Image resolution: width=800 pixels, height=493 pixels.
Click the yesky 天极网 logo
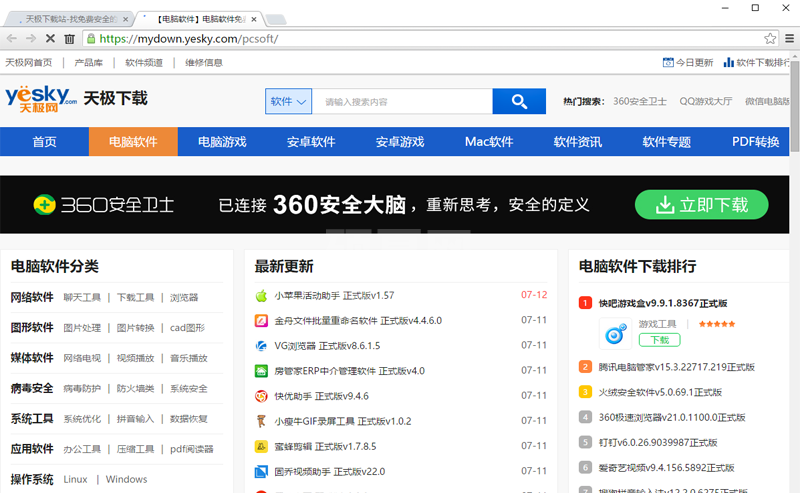pos(41,98)
